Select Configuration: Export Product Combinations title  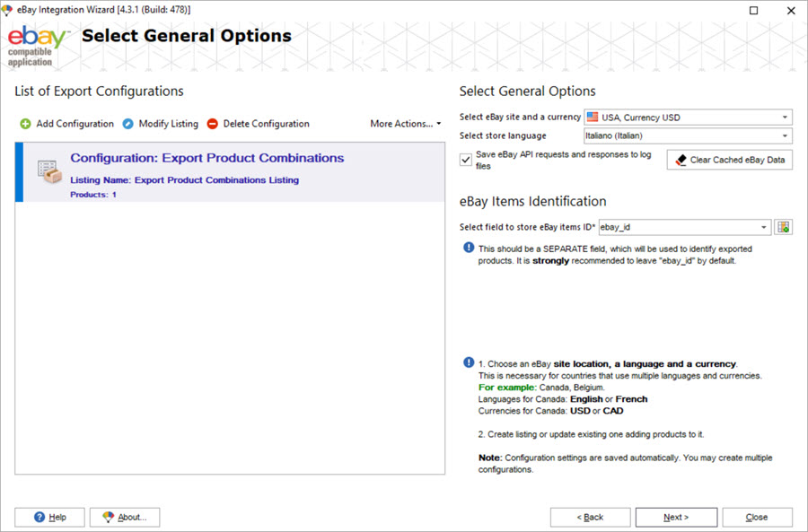pos(207,158)
